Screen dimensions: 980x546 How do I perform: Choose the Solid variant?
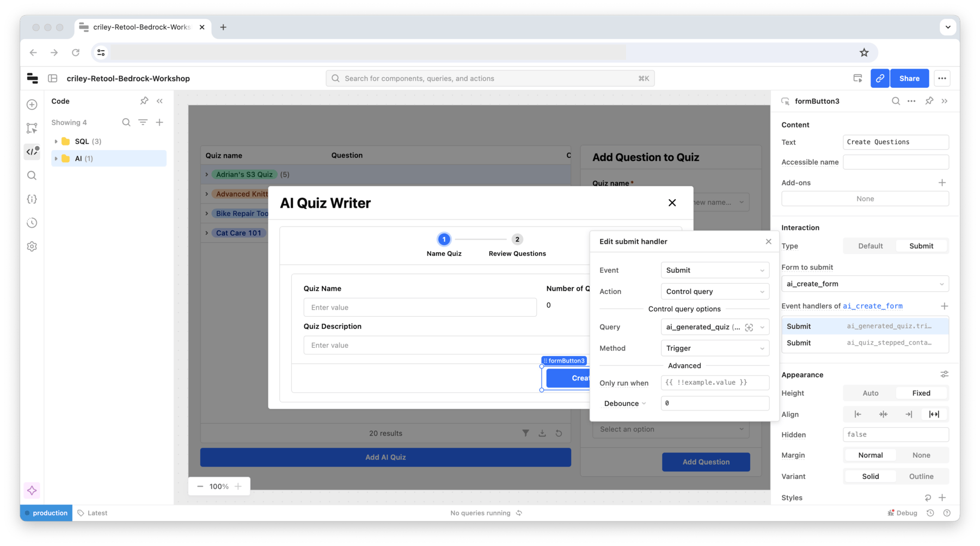(x=870, y=476)
